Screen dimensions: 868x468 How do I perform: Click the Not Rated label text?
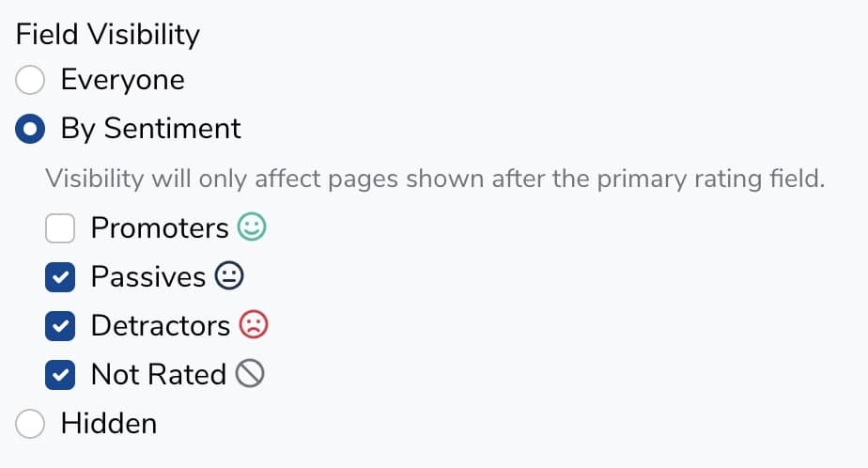pyautogui.click(x=158, y=375)
